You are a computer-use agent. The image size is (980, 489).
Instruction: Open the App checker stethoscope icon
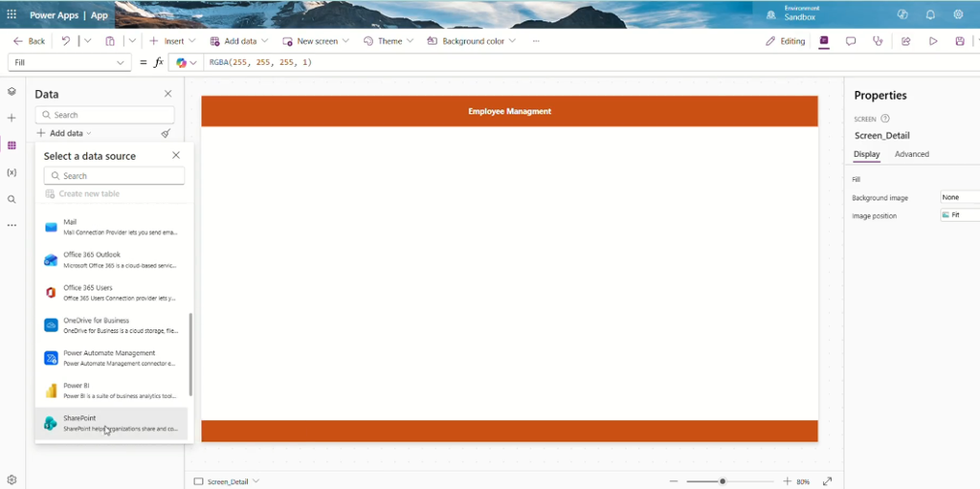click(x=879, y=41)
